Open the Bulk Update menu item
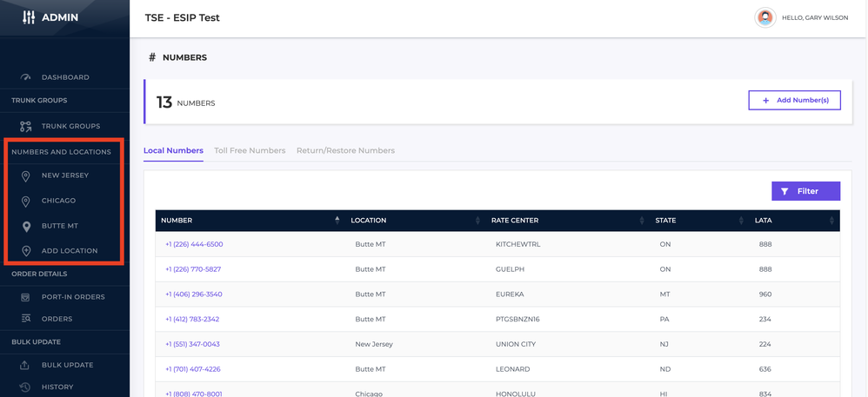 tap(68, 365)
